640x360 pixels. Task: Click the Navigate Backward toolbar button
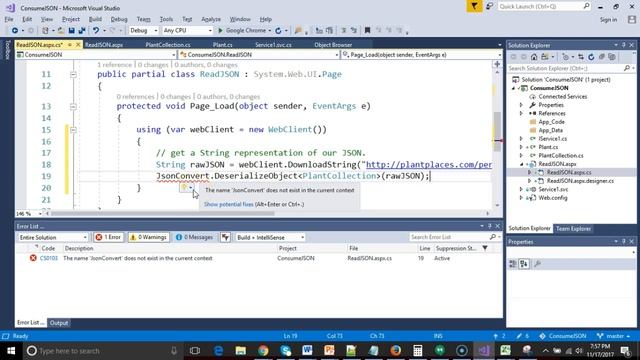point(15,31)
